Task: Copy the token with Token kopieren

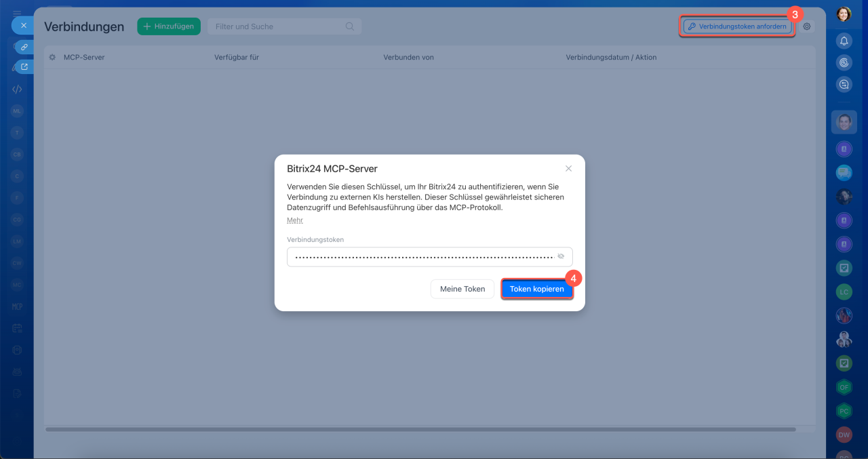Action: 537,289
